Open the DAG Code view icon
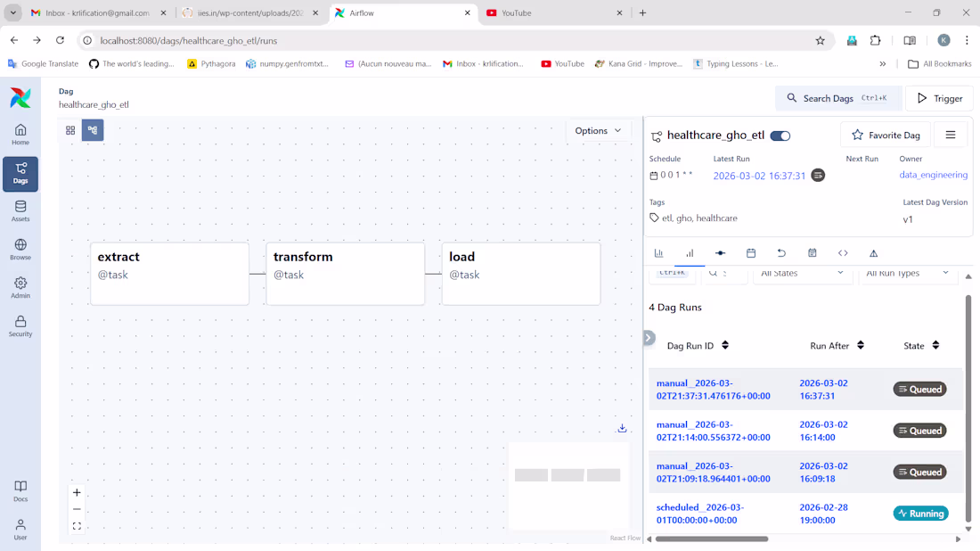 [x=843, y=253]
